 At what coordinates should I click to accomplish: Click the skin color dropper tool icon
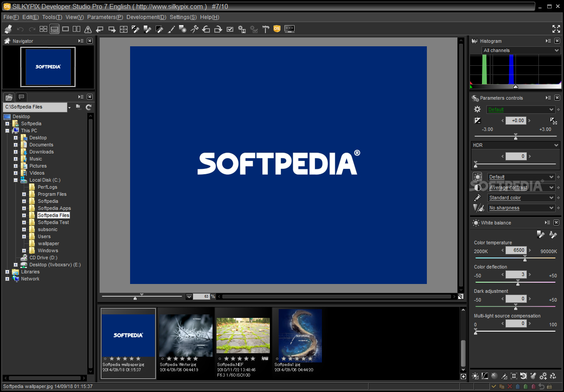[x=553, y=235]
